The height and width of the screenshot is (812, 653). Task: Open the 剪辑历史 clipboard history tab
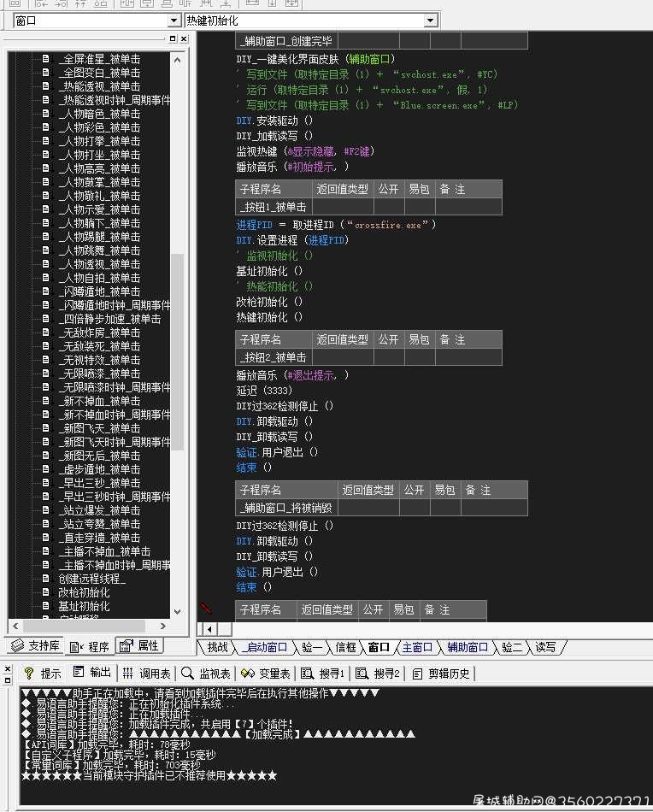(x=441, y=674)
